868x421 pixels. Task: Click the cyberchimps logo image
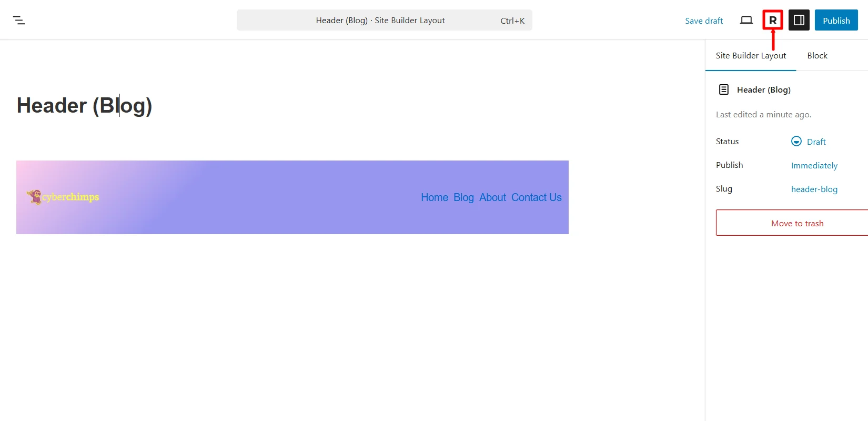(63, 197)
